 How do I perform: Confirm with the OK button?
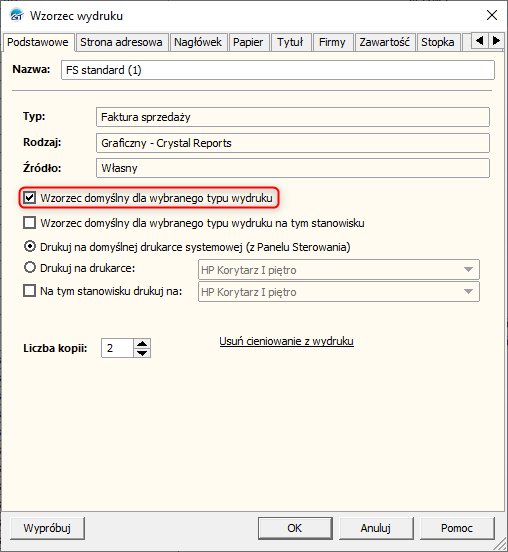[x=295, y=528]
